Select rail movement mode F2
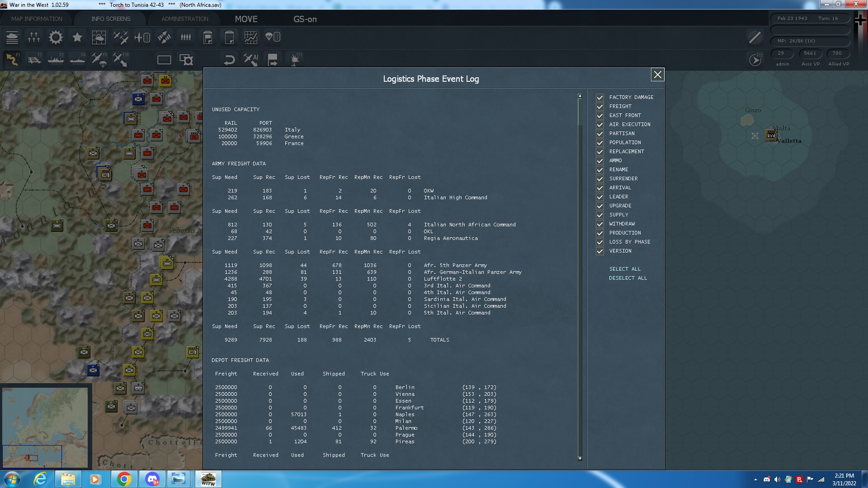The image size is (868, 488). tap(34, 59)
